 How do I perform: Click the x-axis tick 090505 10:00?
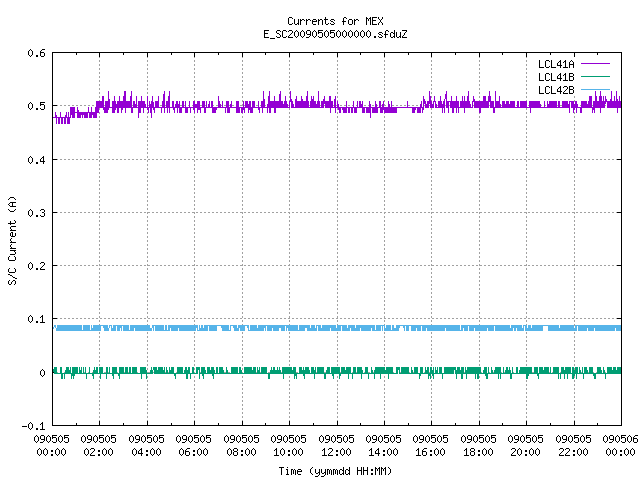[x=288, y=445]
